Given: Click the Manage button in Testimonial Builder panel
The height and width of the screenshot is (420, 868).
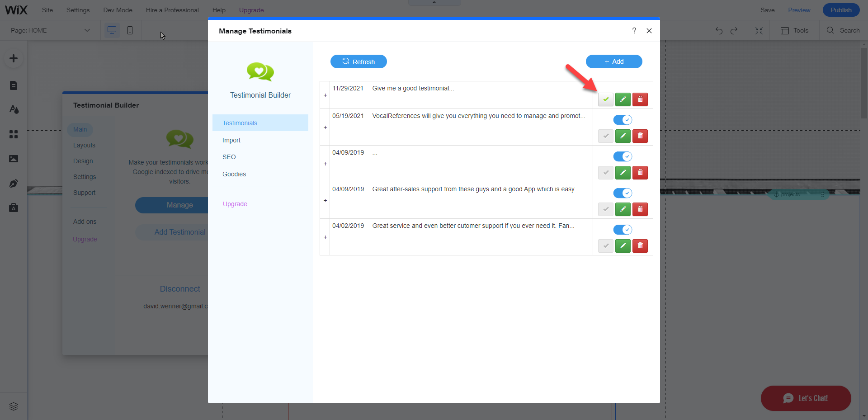Looking at the screenshot, I should [x=172, y=205].
